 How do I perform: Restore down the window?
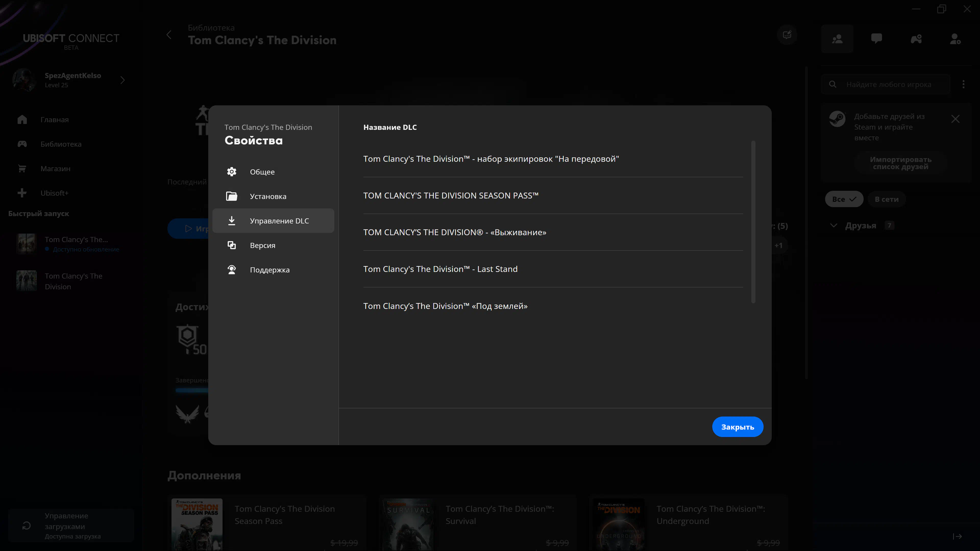[941, 9]
